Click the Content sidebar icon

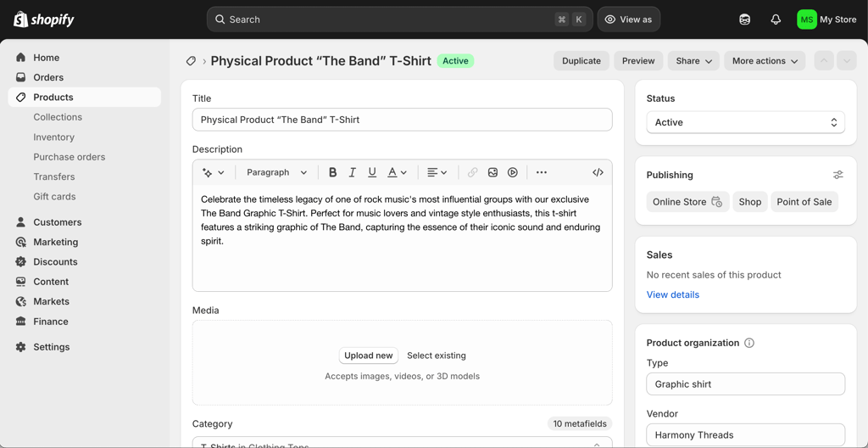[x=20, y=282]
